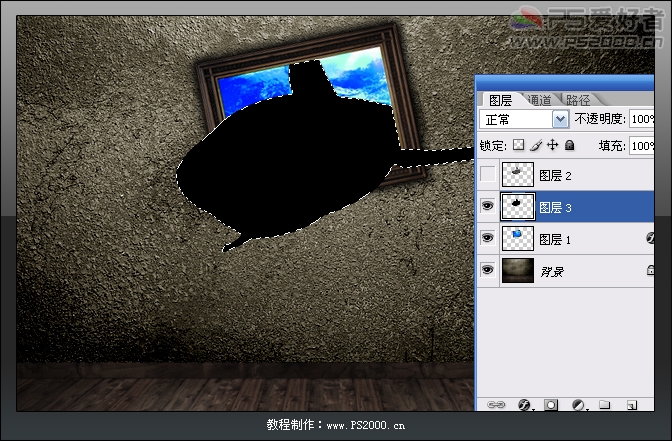This screenshot has width=672, height=441.
Task: Show hidden layer 图层 2
Action: (487, 174)
